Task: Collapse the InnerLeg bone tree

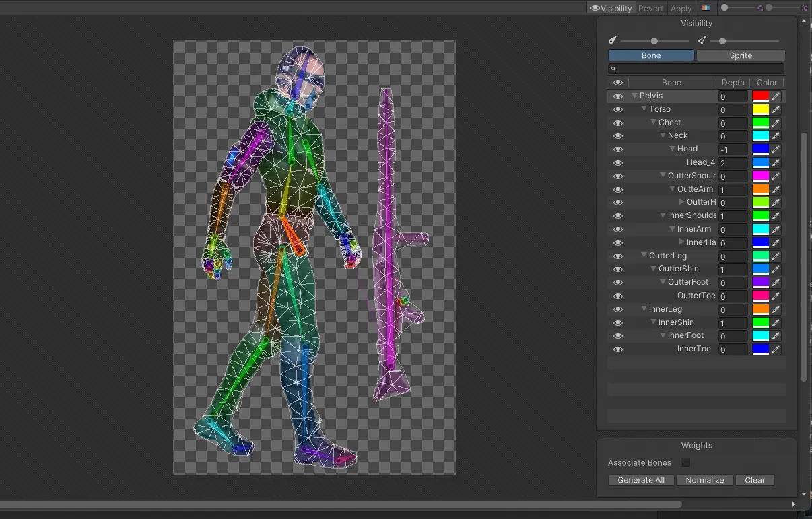Action: pyautogui.click(x=644, y=310)
